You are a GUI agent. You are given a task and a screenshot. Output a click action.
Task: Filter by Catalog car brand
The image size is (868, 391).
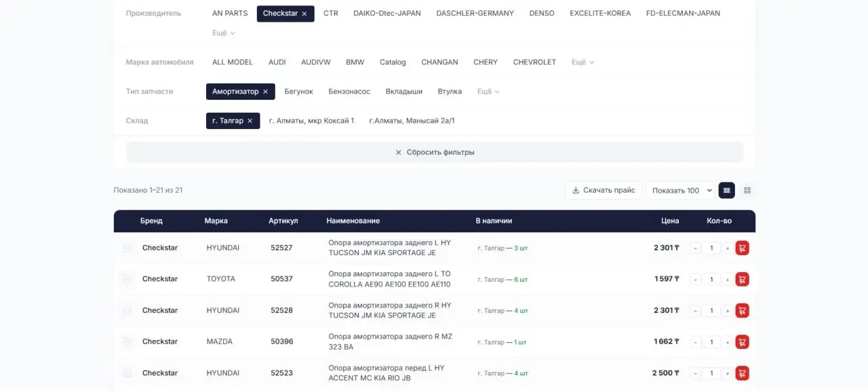click(x=393, y=62)
